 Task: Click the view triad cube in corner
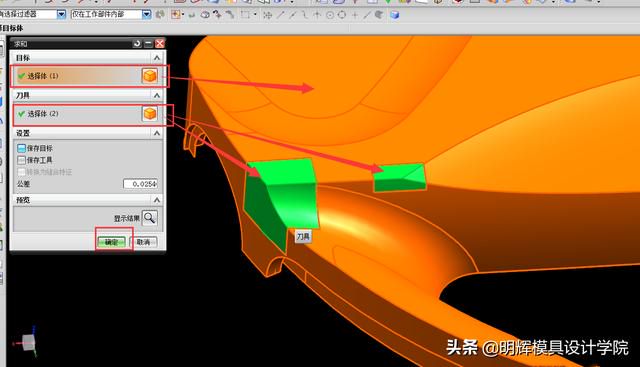pyautogui.click(x=28, y=343)
